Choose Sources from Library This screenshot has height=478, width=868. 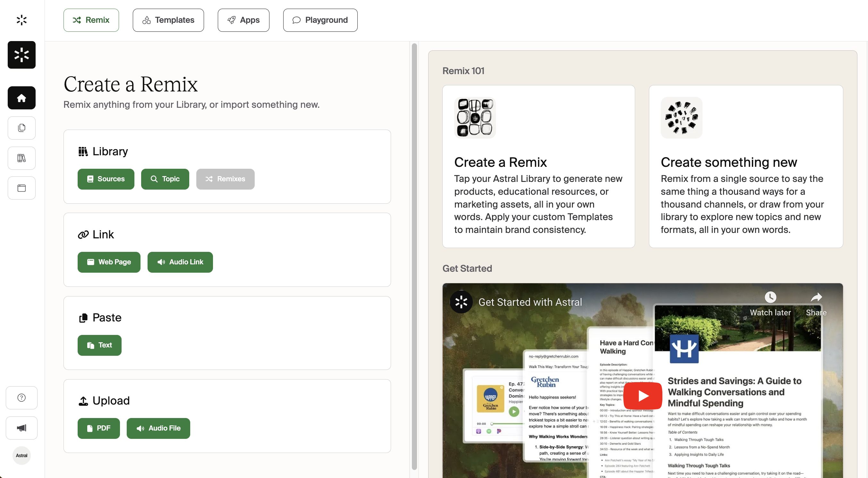coord(106,179)
